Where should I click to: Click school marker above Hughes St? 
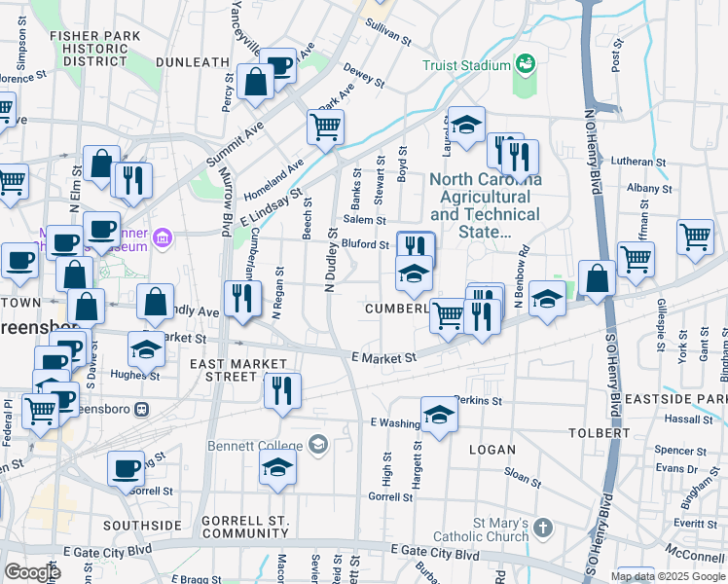[146, 351]
